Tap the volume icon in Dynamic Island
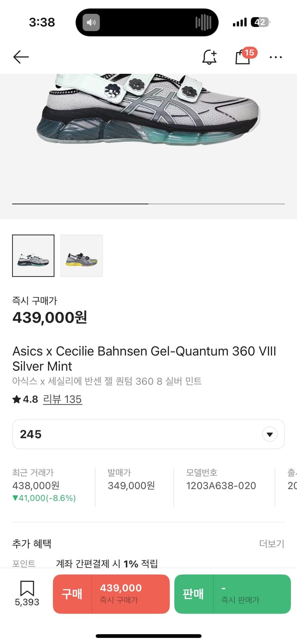Image resolution: width=297 pixels, height=644 pixels. [x=91, y=22]
